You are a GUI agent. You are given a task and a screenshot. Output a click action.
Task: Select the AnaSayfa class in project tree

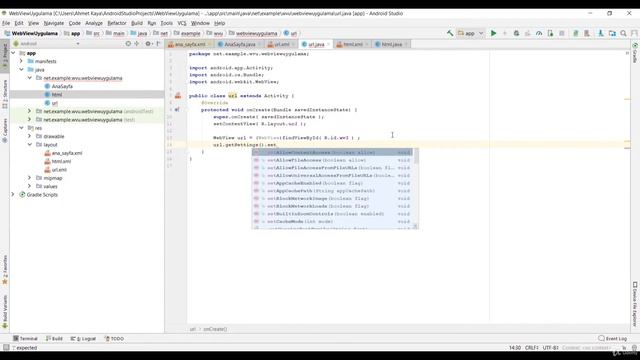tap(62, 86)
